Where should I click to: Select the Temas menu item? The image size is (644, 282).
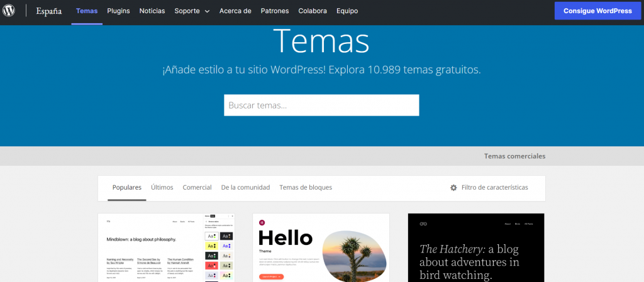tap(87, 11)
